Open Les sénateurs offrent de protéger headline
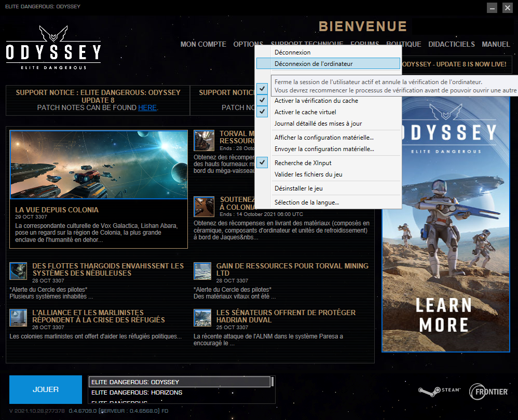 click(x=286, y=316)
